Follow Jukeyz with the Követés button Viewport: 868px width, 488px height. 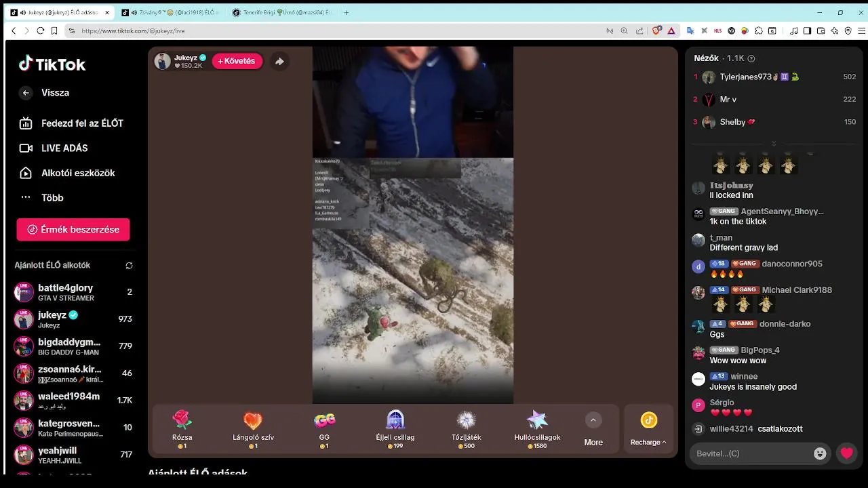(237, 61)
